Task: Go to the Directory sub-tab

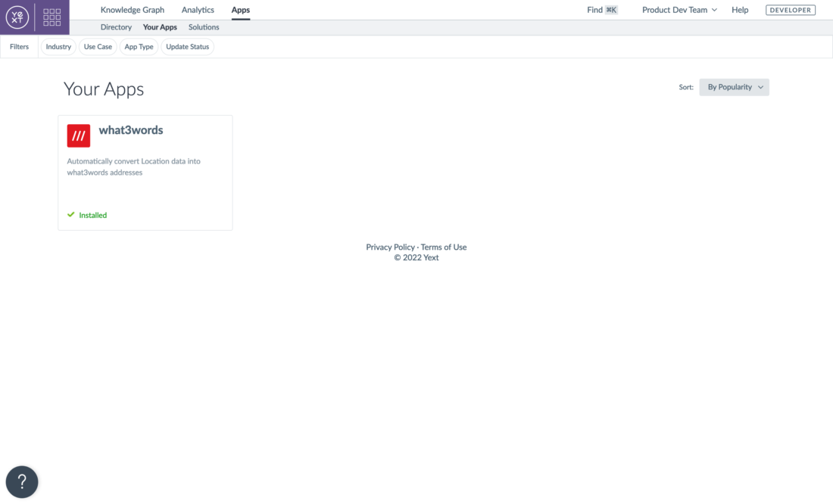Action: tap(116, 27)
